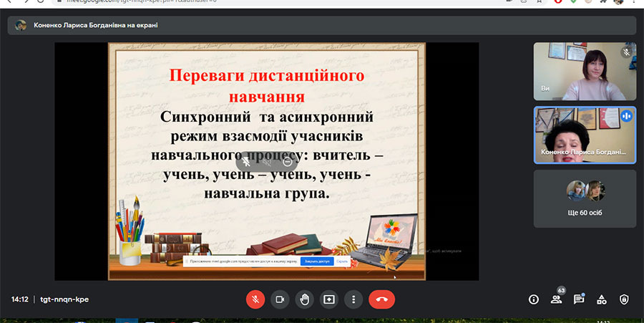Leave the call with the red hang-up button

(381, 299)
